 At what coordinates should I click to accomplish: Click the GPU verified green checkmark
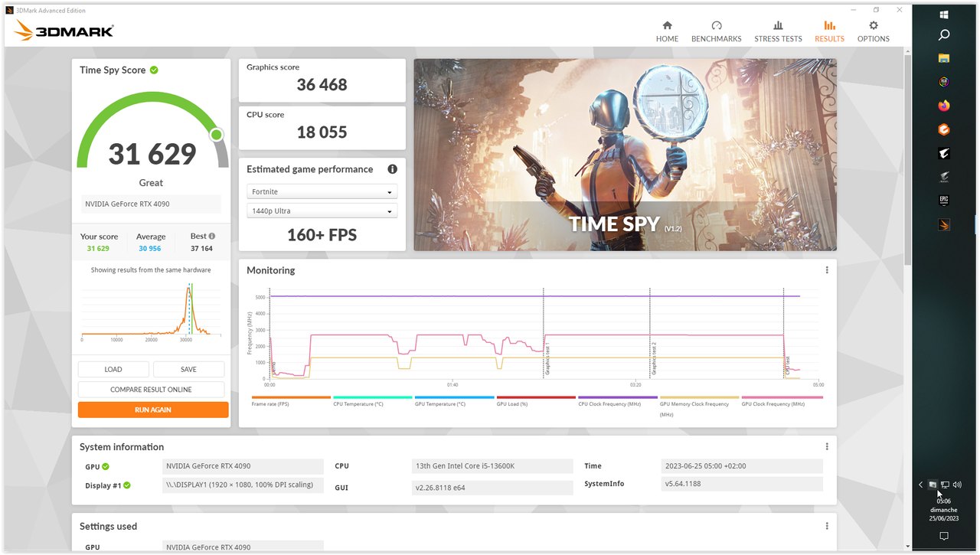click(x=106, y=466)
